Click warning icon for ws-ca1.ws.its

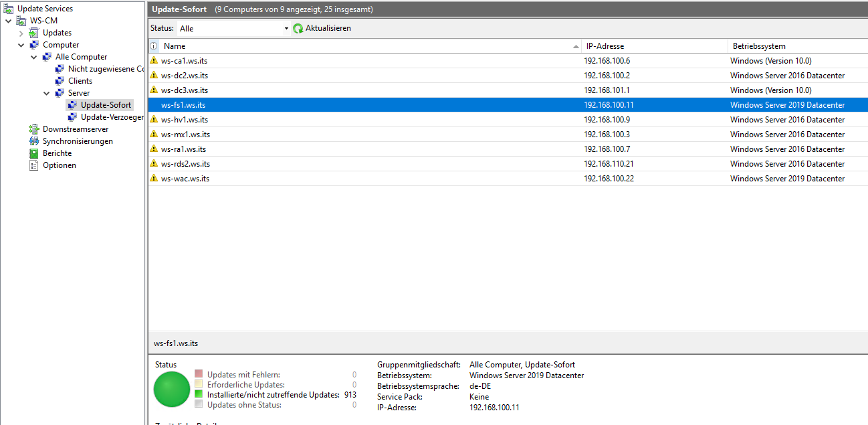coord(154,61)
